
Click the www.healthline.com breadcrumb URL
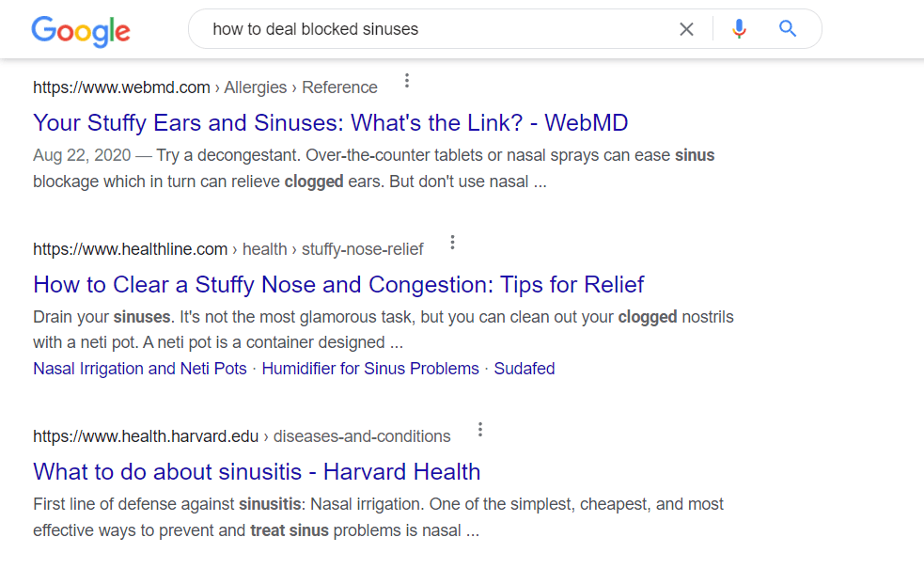pos(130,248)
